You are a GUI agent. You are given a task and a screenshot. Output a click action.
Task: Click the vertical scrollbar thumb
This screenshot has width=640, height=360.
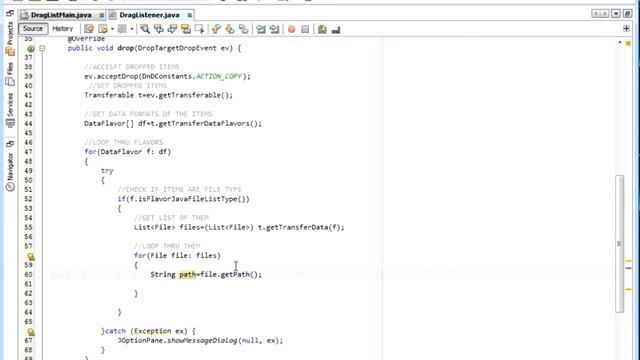620,244
